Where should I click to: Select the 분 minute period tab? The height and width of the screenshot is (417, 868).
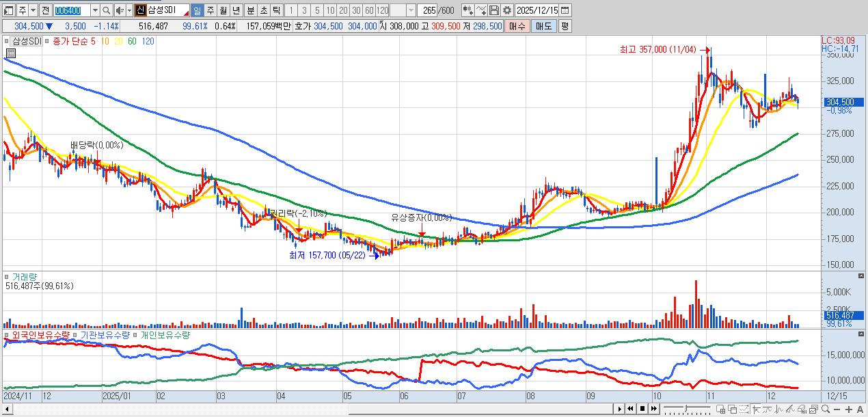point(250,10)
